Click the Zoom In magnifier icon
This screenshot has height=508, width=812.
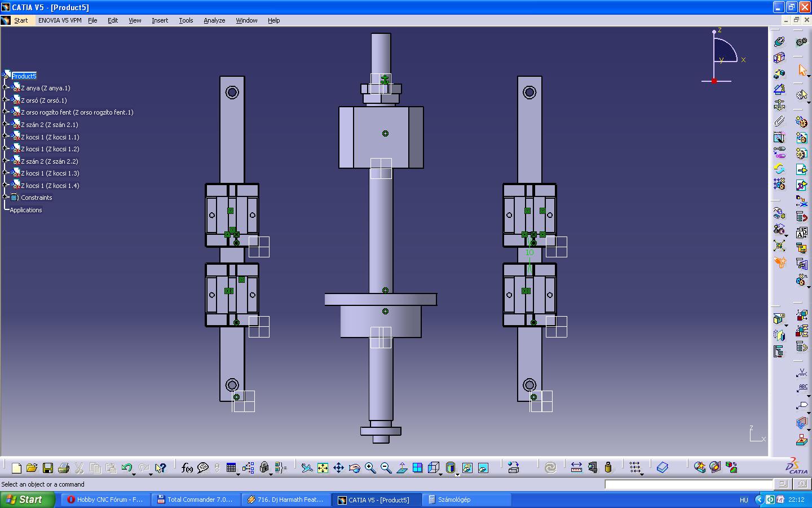[370, 468]
